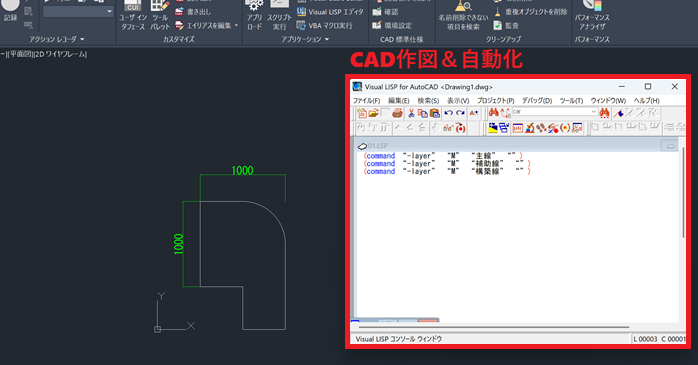The image size is (698, 365).
Task: Click the Complete Word A+ icon
Action: (x=474, y=113)
